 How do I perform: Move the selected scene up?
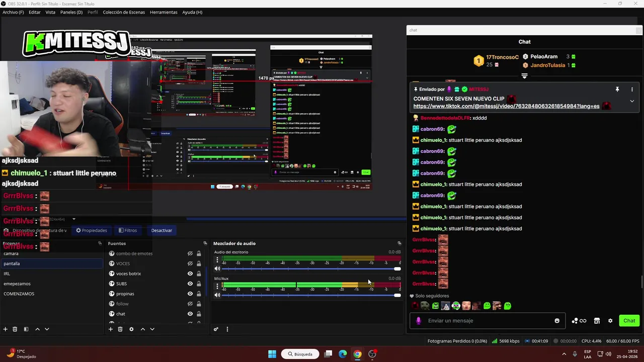(x=37, y=329)
